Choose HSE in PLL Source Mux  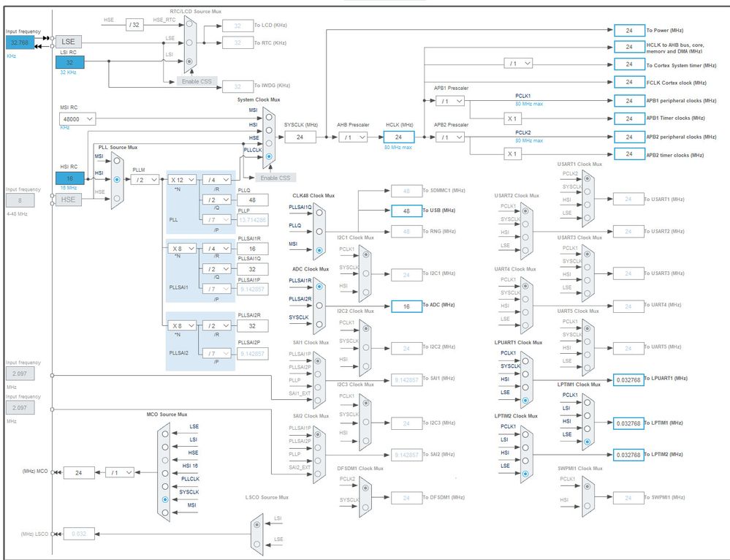(117, 198)
